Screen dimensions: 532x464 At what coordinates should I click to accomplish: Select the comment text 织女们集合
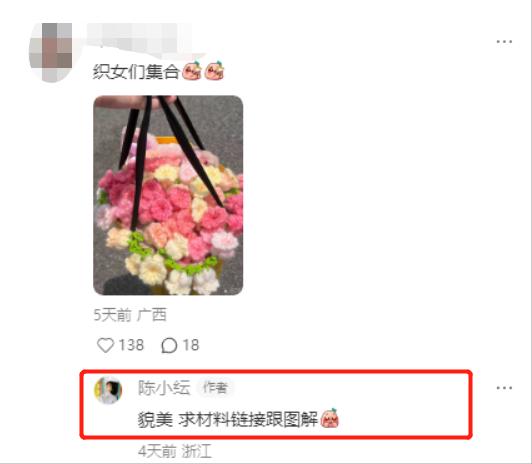(136, 72)
